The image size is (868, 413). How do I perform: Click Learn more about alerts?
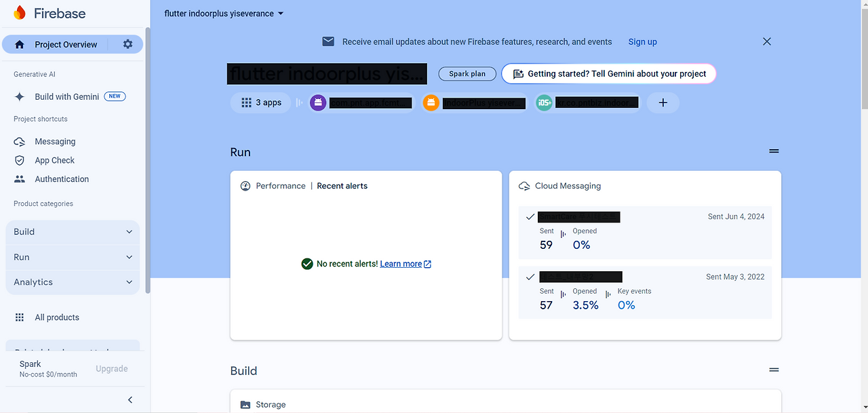[x=401, y=263]
